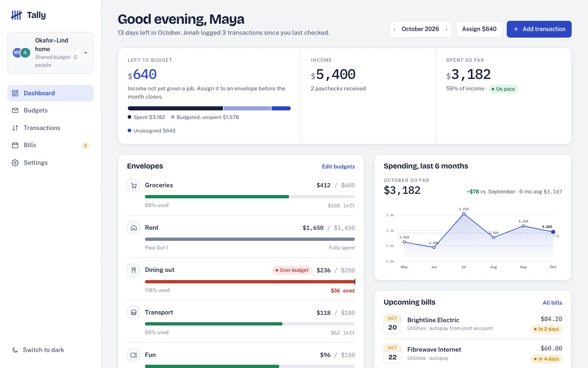Click the Dashboard grid icon
This screenshot has height=368, width=588.
pos(15,93)
